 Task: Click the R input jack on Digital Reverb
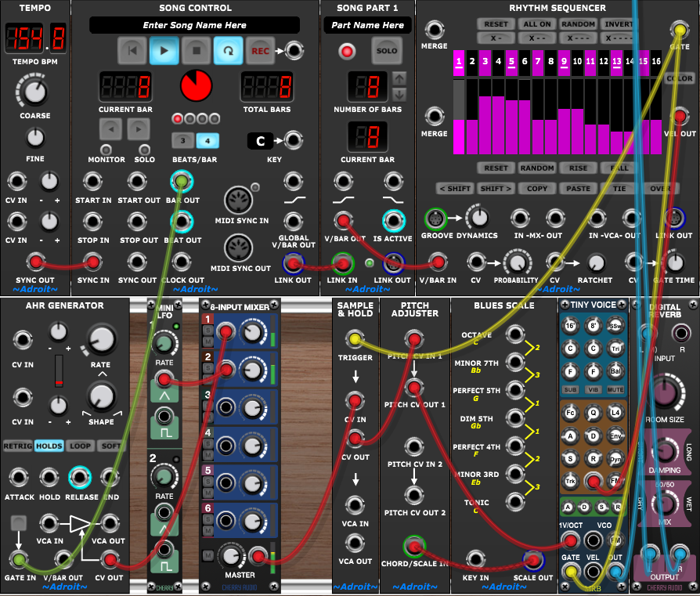(x=681, y=333)
